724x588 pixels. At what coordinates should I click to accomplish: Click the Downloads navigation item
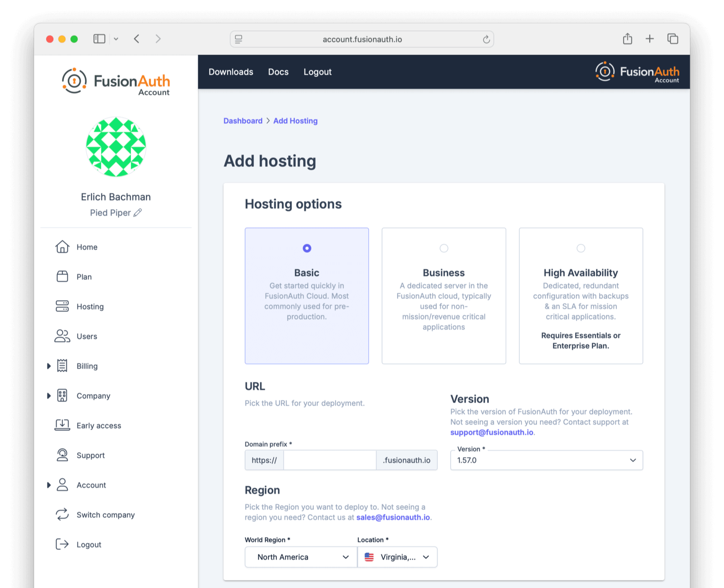231,71
